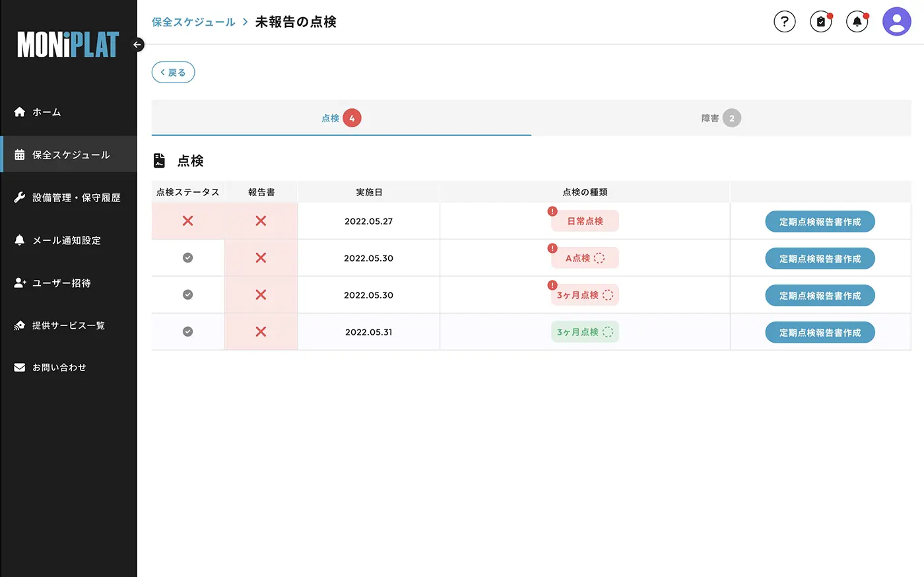Create report via 定期点検報告書作成 for 2022.05.27
Viewport: 924px width, 577px height.
[x=820, y=221]
